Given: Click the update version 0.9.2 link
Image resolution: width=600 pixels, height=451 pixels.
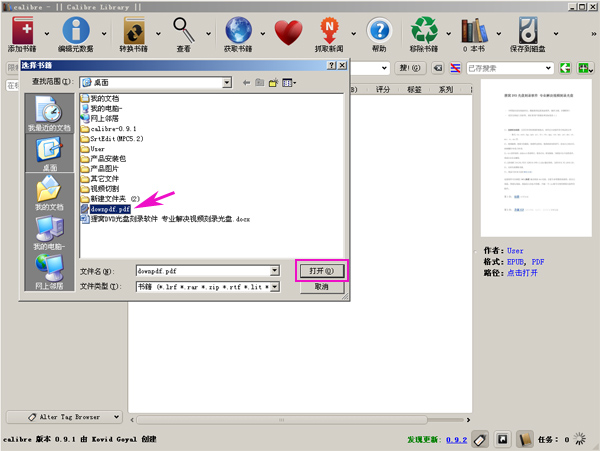Looking at the screenshot, I should pos(457,440).
